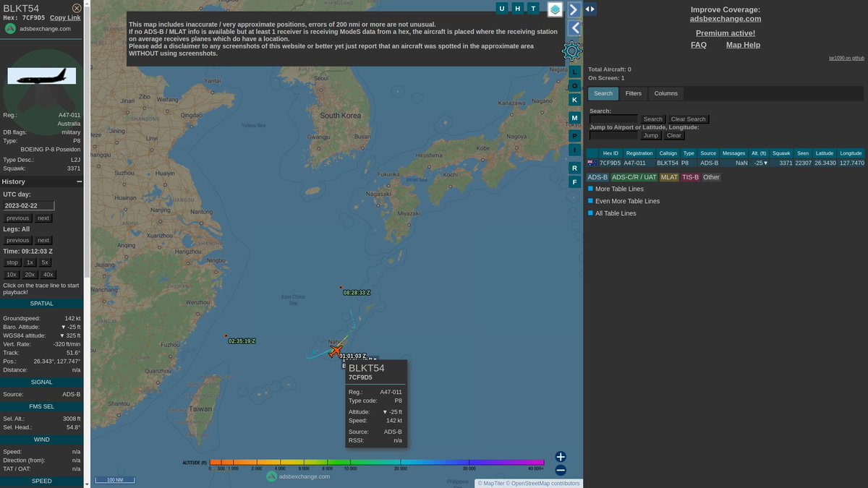Toggle the sidebar with the double-arrow icon
This screenshot has width=868, height=488.
(x=590, y=9)
